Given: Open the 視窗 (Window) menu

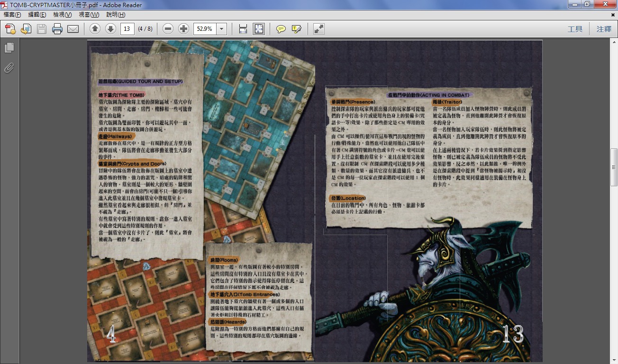Looking at the screenshot, I should (x=89, y=15).
